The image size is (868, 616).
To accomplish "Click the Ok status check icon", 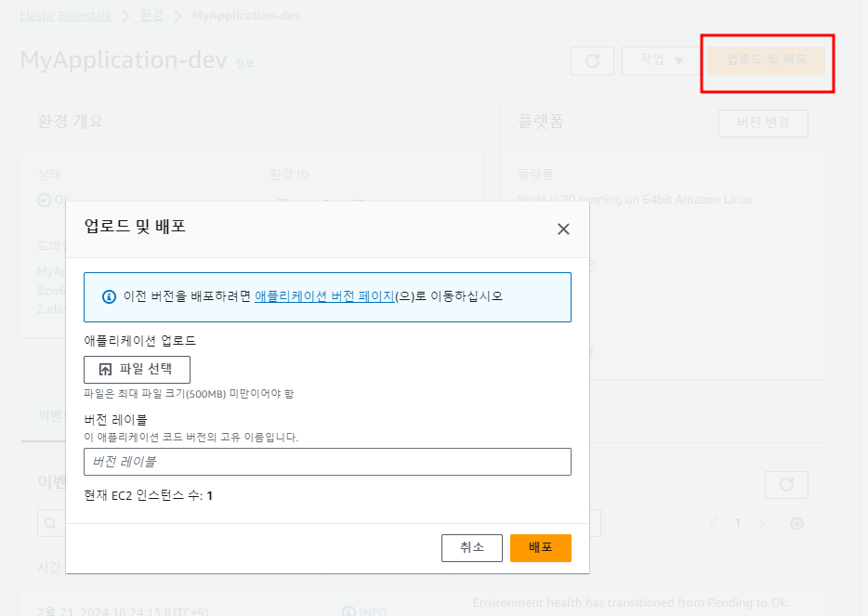I will [x=44, y=200].
